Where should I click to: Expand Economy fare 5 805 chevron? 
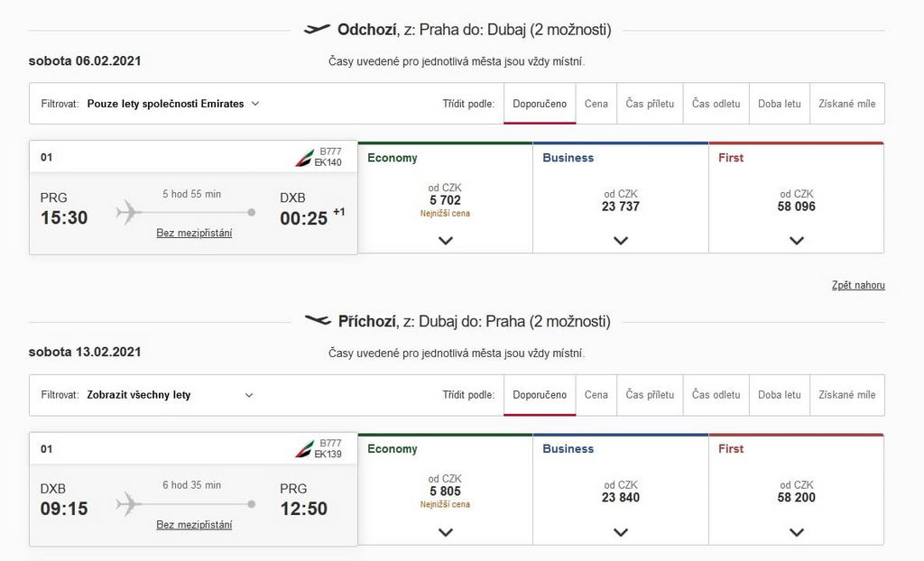point(446,532)
